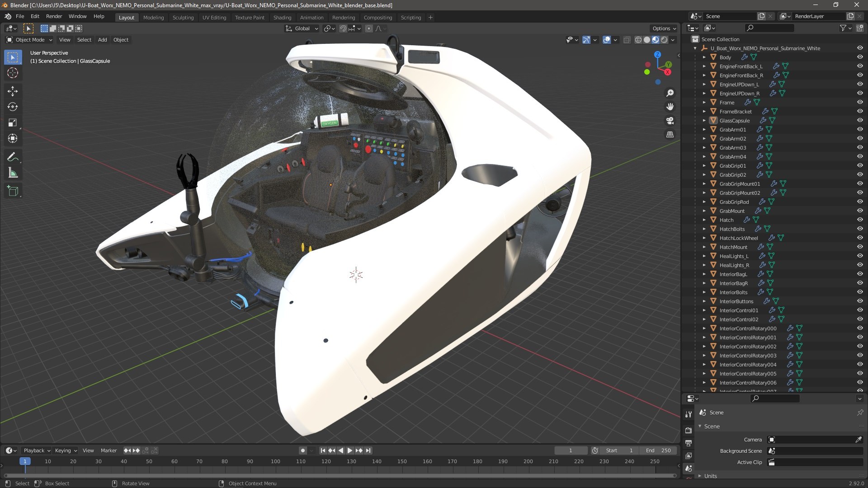Open the timeline Marker menu

pyautogui.click(x=108, y=450)
